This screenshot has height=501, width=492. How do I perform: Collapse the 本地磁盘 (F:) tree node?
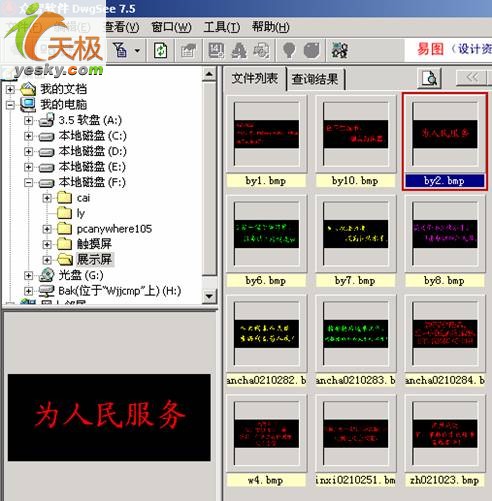28,182
